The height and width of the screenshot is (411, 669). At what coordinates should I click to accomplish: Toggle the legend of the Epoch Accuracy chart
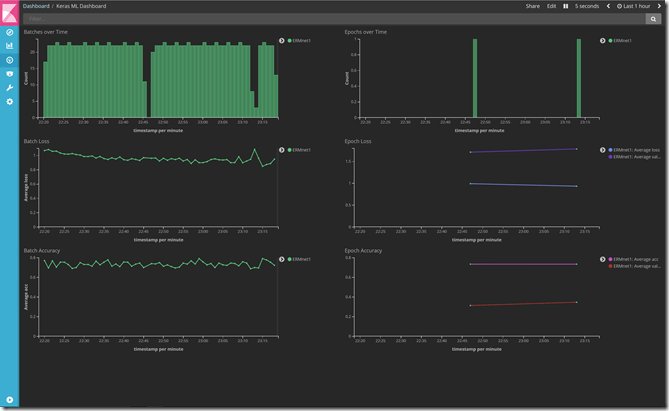tap(602, 259)
